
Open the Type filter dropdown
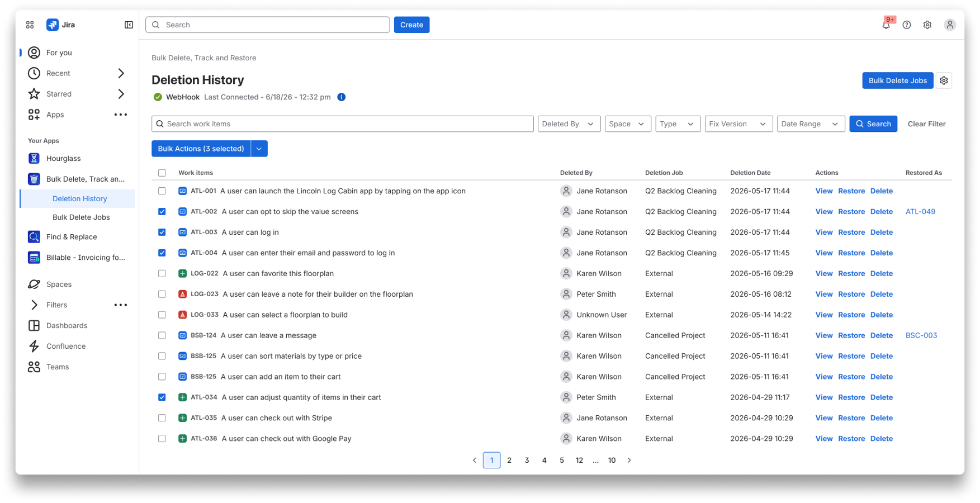(678, 124)
